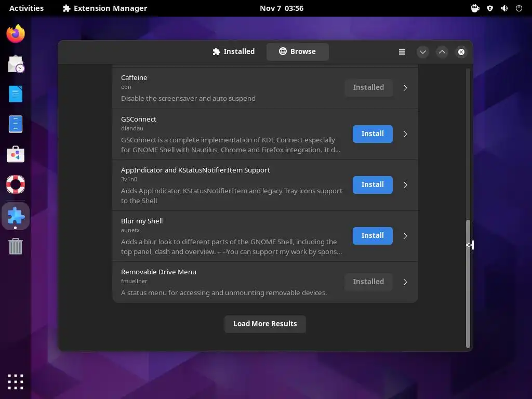Click the Blur my Shell title

[142, 221]
